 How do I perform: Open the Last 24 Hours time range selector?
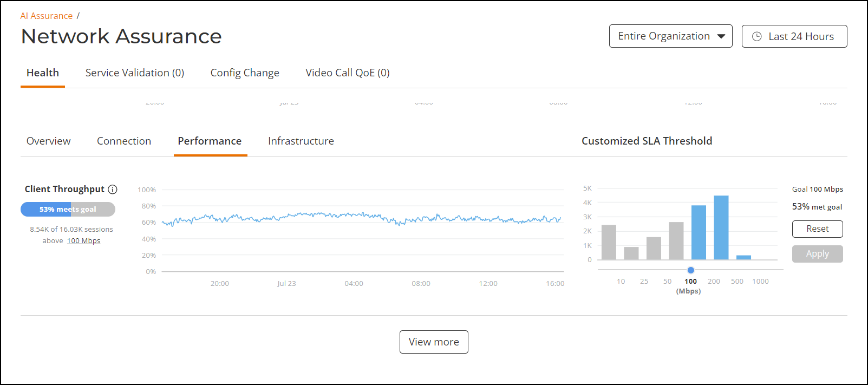click(x=794, y=36)
